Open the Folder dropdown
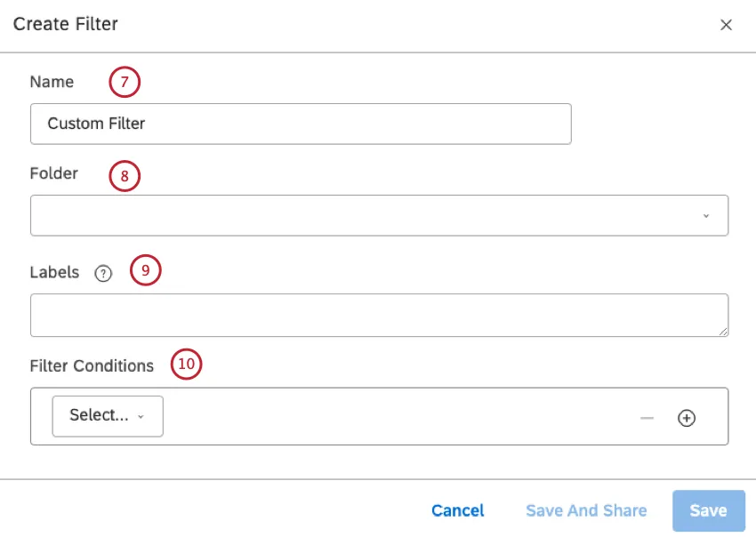Viewport: 756px width, 537px height. [379, 214]
